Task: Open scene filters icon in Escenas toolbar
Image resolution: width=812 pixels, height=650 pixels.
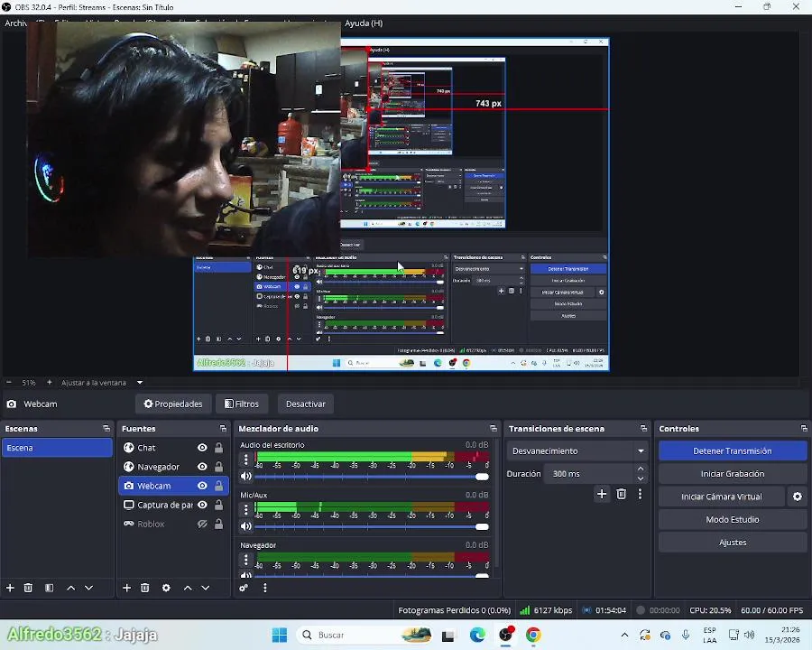Action: (x=50, y=588)
